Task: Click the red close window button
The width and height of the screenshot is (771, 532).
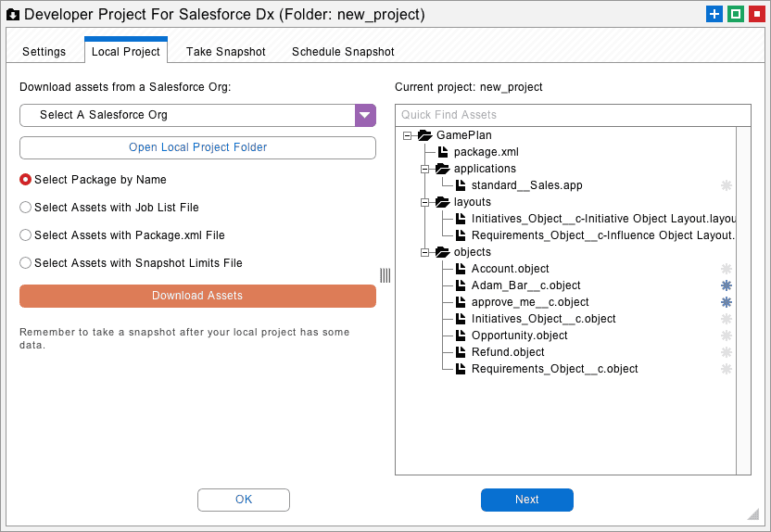Action: [756, 14]
